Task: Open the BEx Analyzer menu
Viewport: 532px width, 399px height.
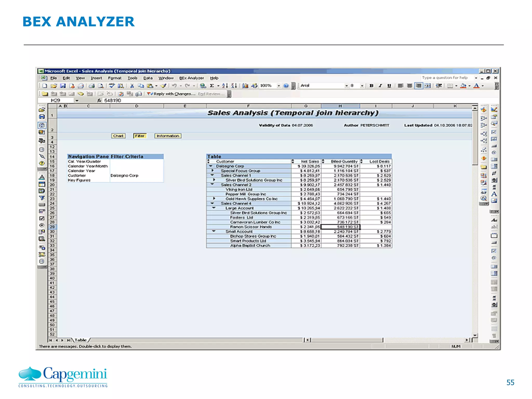Action: point(191,78)
